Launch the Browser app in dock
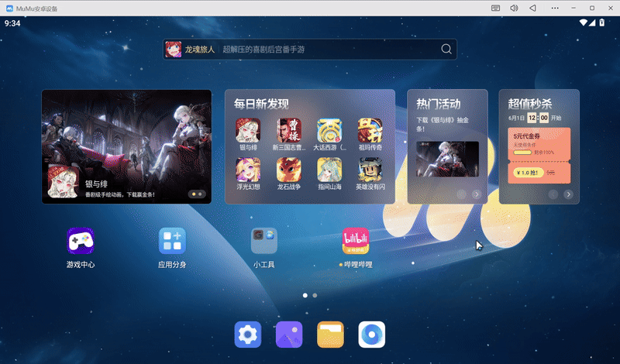The width and height of the screenshot is (620, 364). pos(371,335)
